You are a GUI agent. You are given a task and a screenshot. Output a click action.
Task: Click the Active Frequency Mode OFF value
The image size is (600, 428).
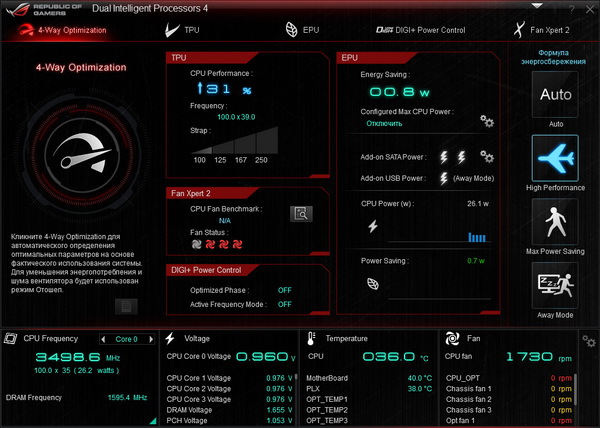[x=285, y=304]
